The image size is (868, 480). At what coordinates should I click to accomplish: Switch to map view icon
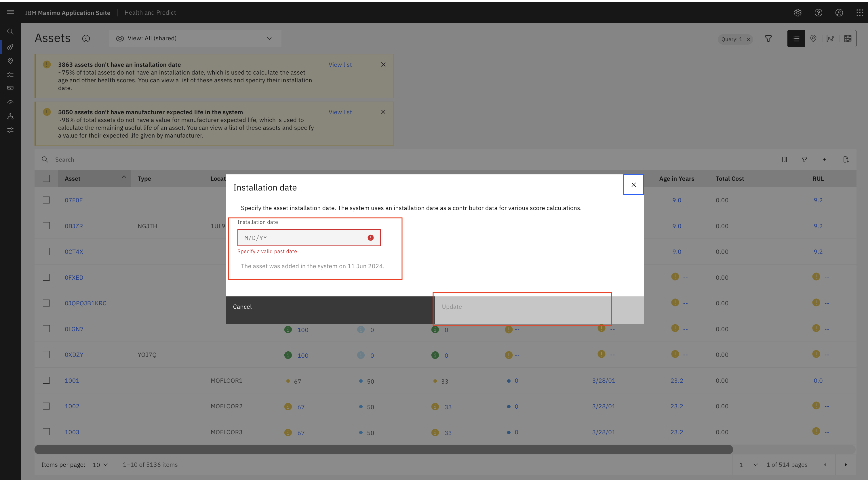813,38
